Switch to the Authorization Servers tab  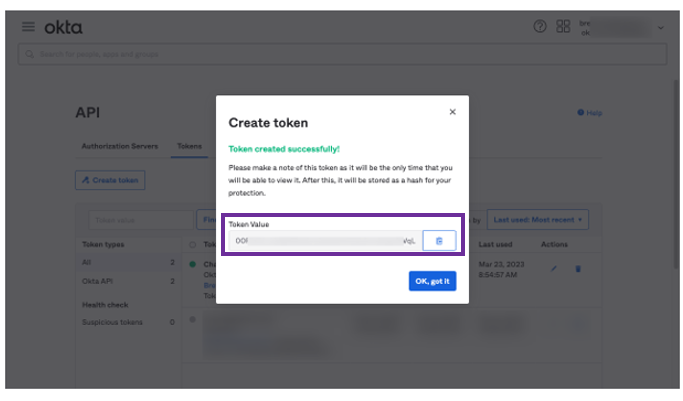(120, 146)
